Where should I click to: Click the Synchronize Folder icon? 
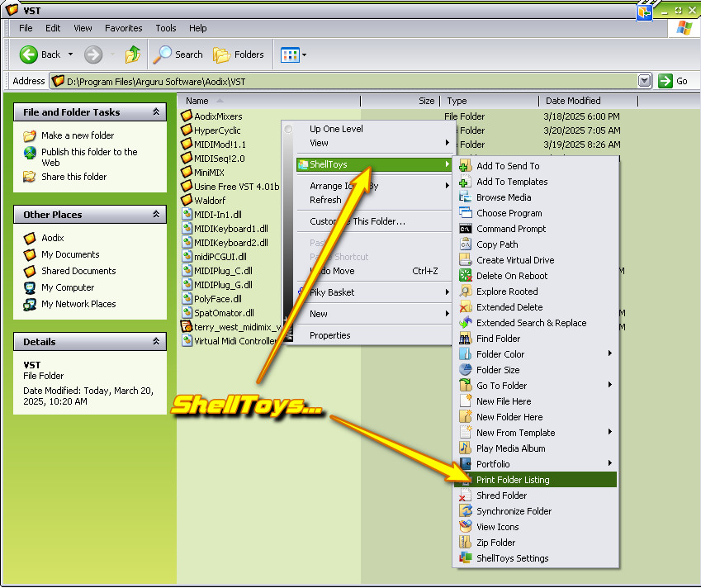coord(466,511)
